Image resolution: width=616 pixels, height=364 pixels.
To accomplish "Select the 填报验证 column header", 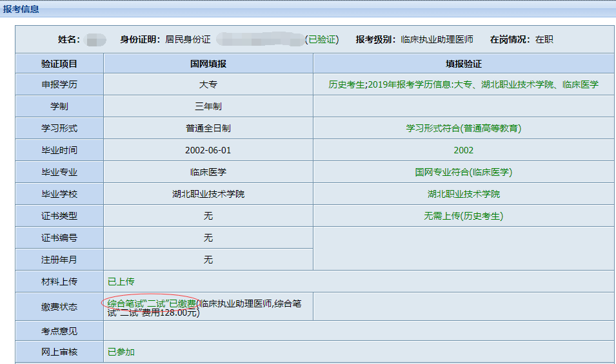I will click(x=463, y=64).
